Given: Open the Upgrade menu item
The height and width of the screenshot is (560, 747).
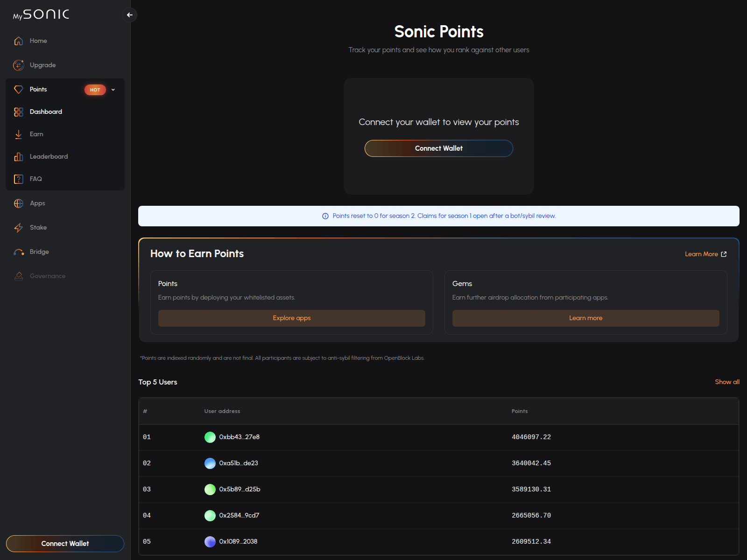Looking at the screenshot, I should tap(65, 65).
